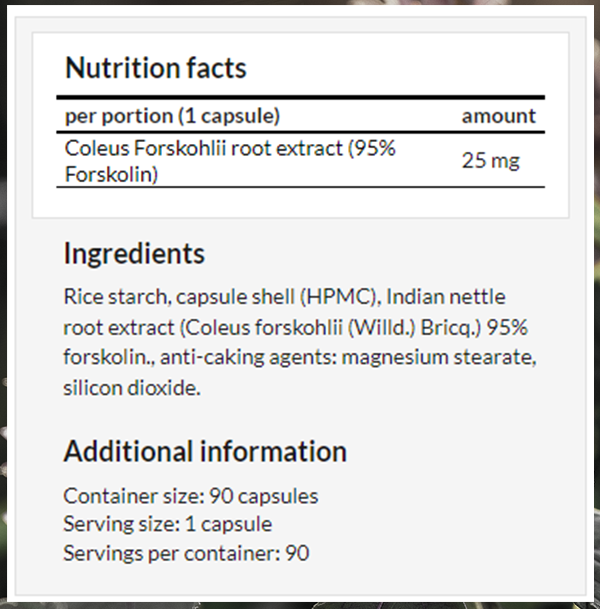Viewport: 600px width, 609px height.
Task: Click Rice starch in the ingredients list
Action: pos(115,297)
